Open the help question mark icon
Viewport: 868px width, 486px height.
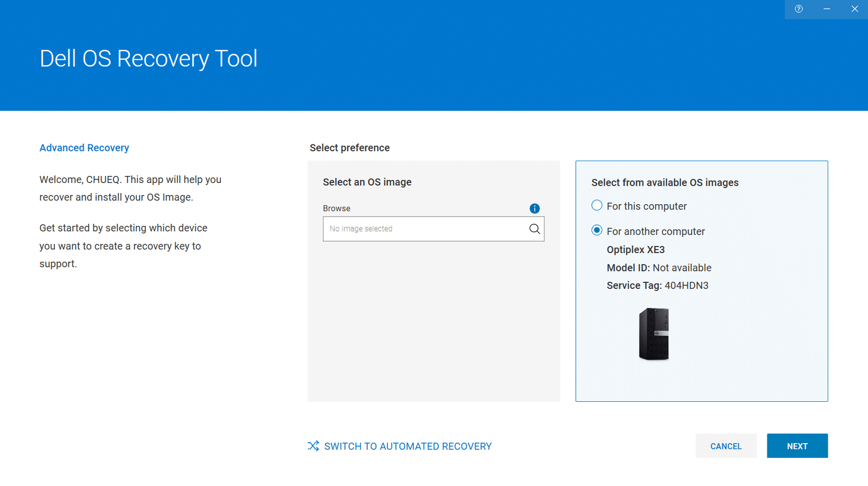click(x=799, y=9)
